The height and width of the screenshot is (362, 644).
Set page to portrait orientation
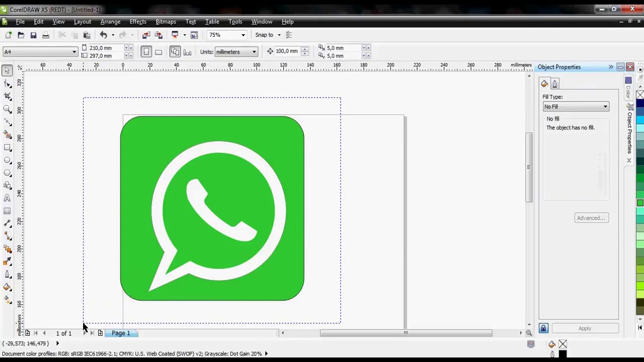click(146, 52)
